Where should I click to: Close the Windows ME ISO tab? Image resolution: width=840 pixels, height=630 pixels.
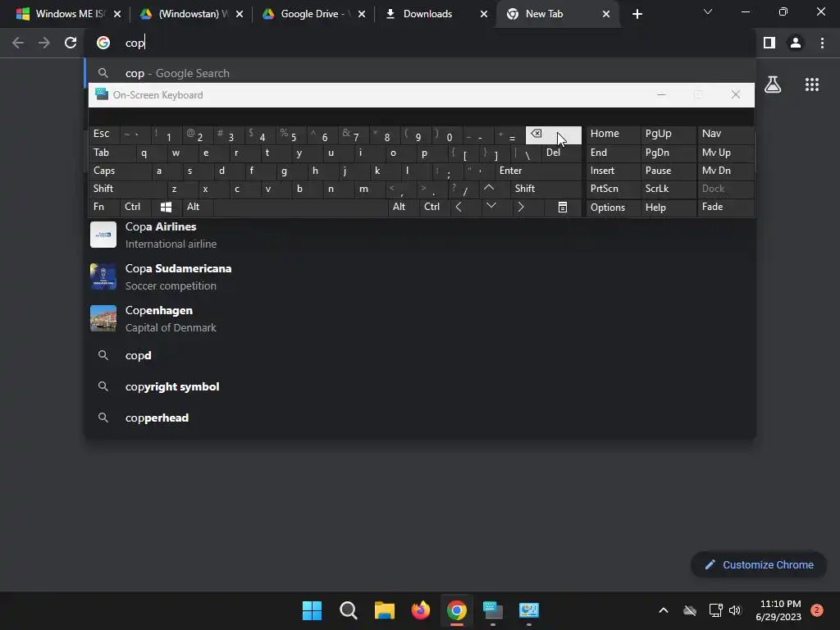pos(117,15)
